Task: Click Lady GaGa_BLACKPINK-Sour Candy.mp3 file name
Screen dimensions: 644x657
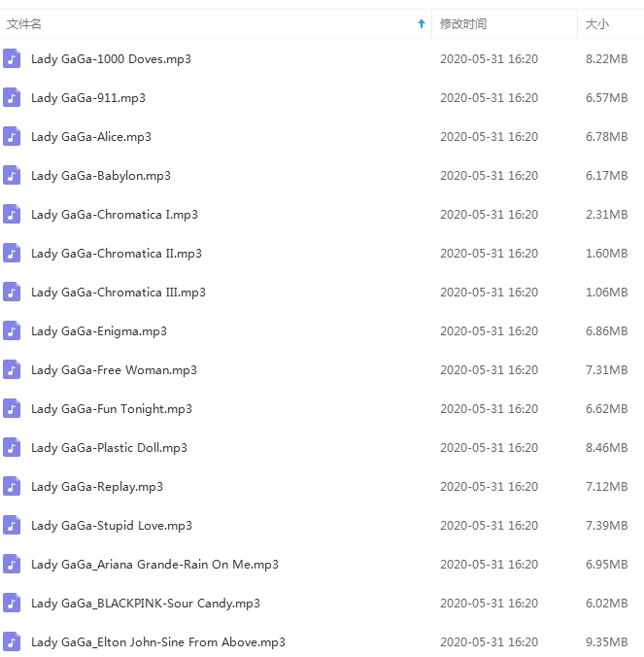Action: (x=146, y=604)
